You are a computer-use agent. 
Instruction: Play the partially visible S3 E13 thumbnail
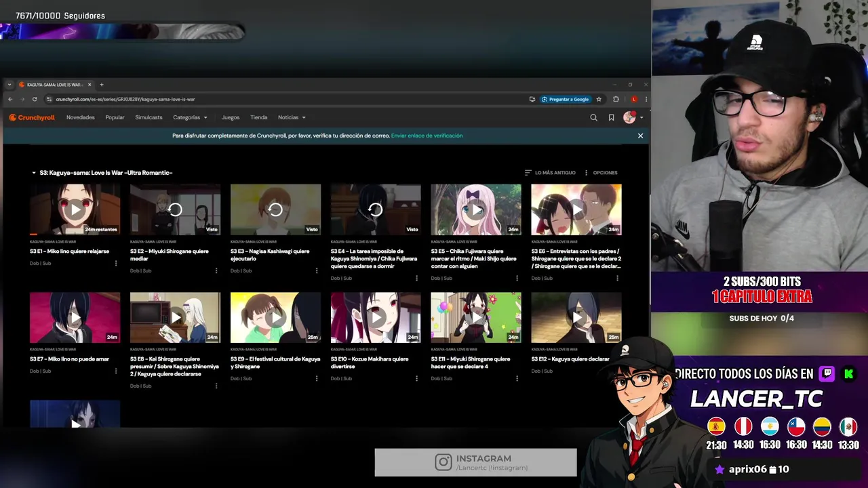[x=75, y=413]
